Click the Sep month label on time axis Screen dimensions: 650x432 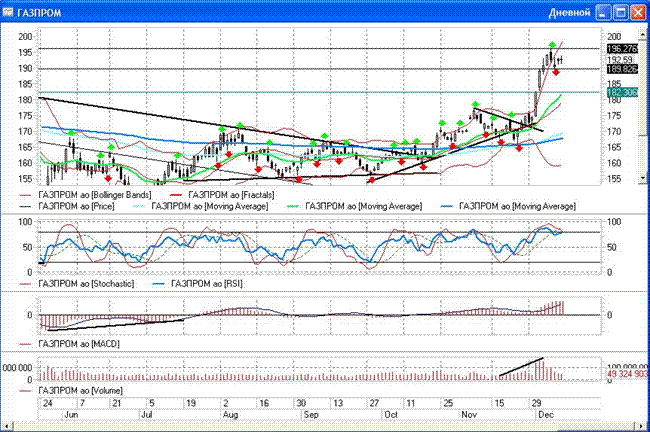(x=311, y=415)
